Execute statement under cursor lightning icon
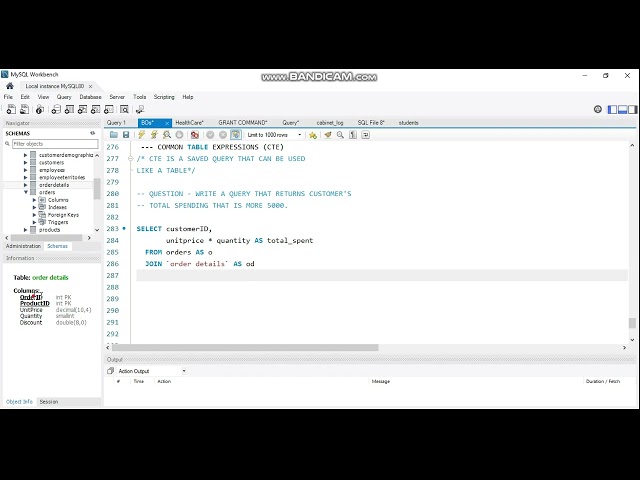Screen dimensions: 640x480 pos(154,135)
